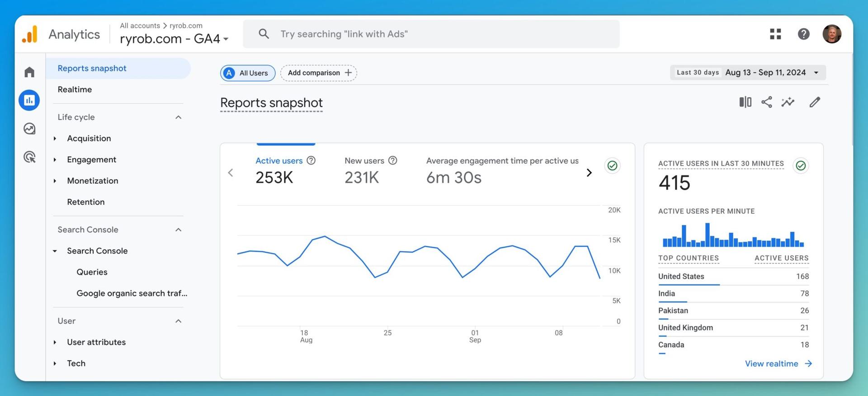868x396 pixels.
Task: Select Realtime in the navigation menu
Action: click(x=75, y=90)
